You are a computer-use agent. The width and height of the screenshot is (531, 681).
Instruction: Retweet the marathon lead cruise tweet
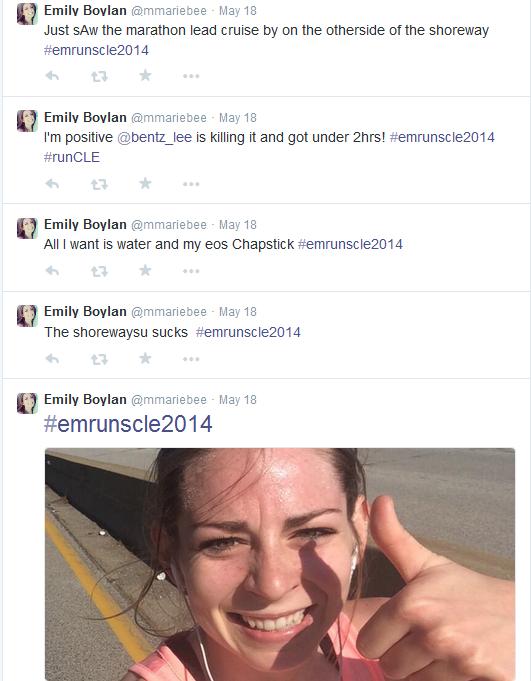[x=99, y=76]
